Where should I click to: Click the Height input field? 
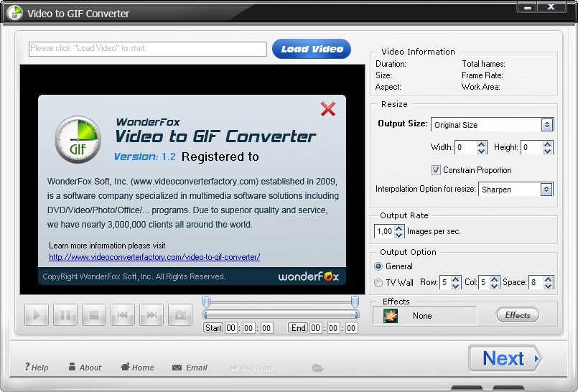pos(531,147)
